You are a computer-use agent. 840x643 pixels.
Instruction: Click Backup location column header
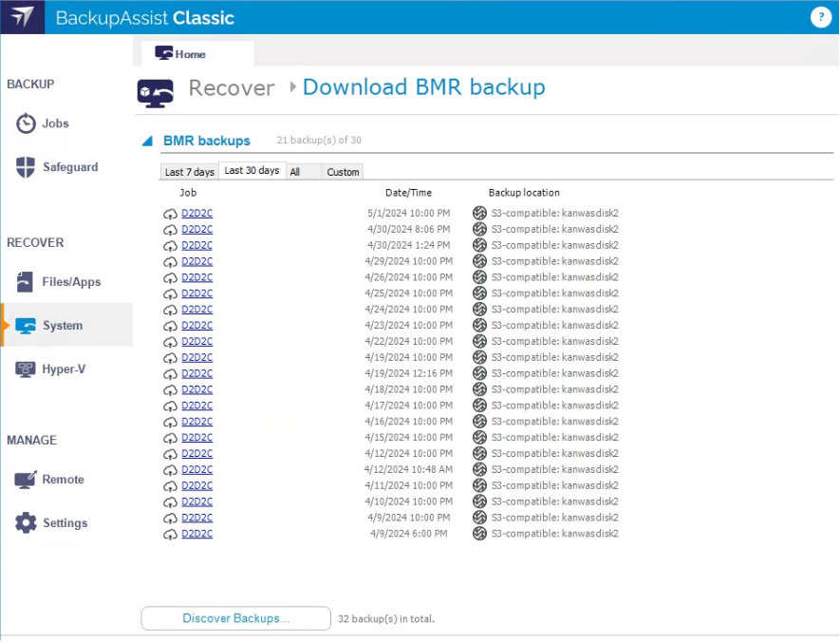pyautogui.click(x=524, y=193)
